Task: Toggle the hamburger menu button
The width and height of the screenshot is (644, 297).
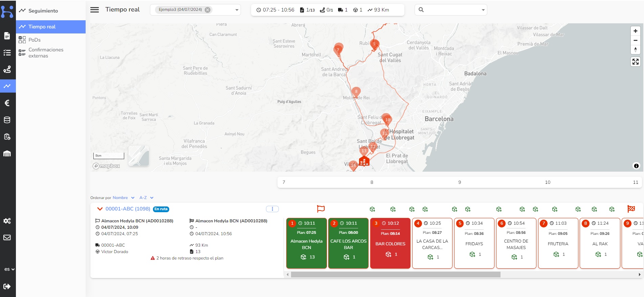Action: [95, 10]
